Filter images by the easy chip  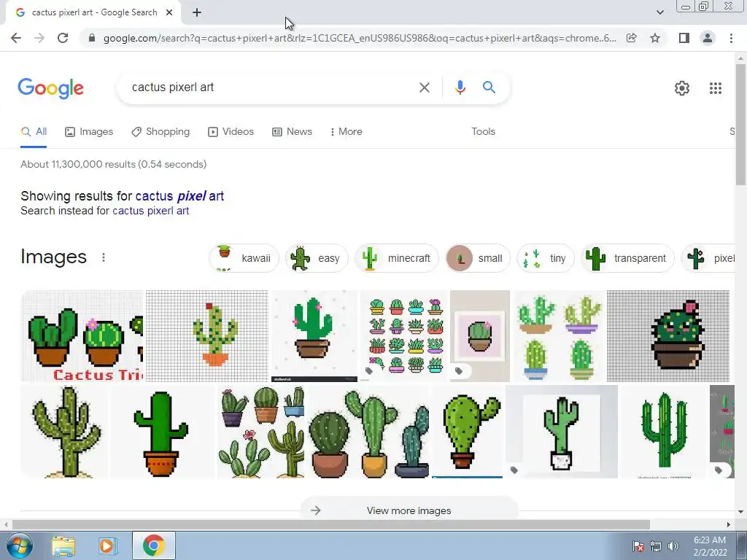point(317,258)
